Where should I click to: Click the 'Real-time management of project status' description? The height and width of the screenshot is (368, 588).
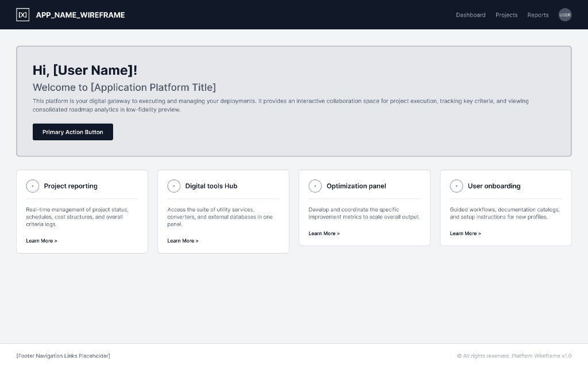[x=78, y=217]
